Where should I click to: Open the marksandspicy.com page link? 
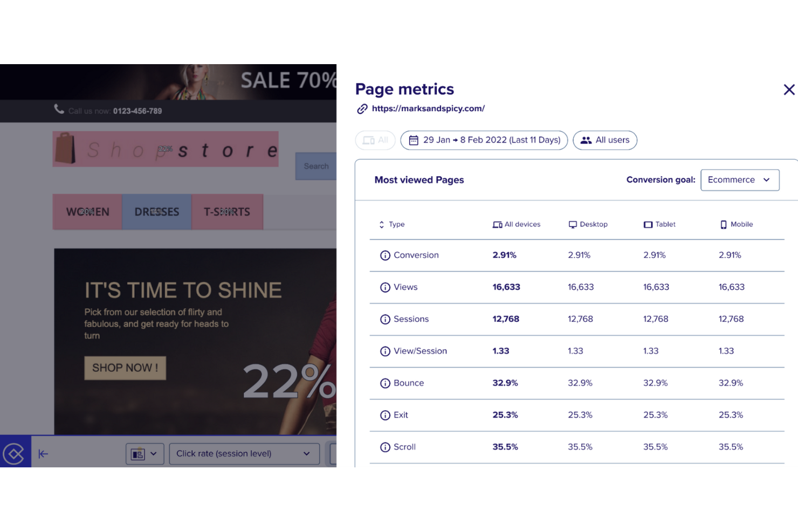428,108
